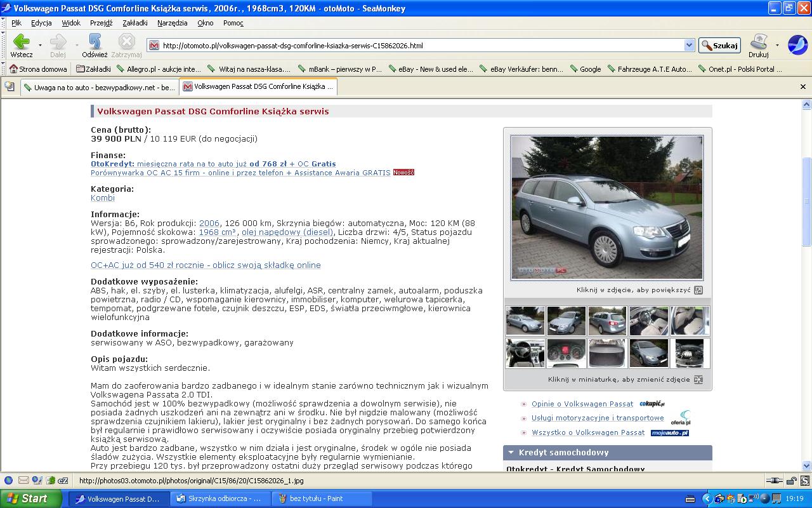
Task: Open ChatZilla from the status bar icon
Action: tap(63, 481)
